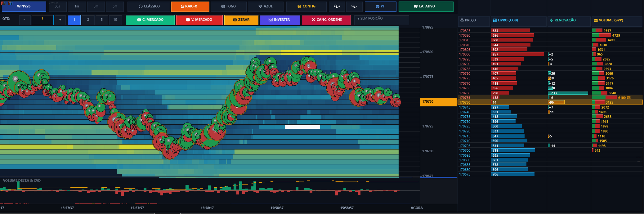
Task: Set quantity preset to 10
Action: [x=115, y=20]
